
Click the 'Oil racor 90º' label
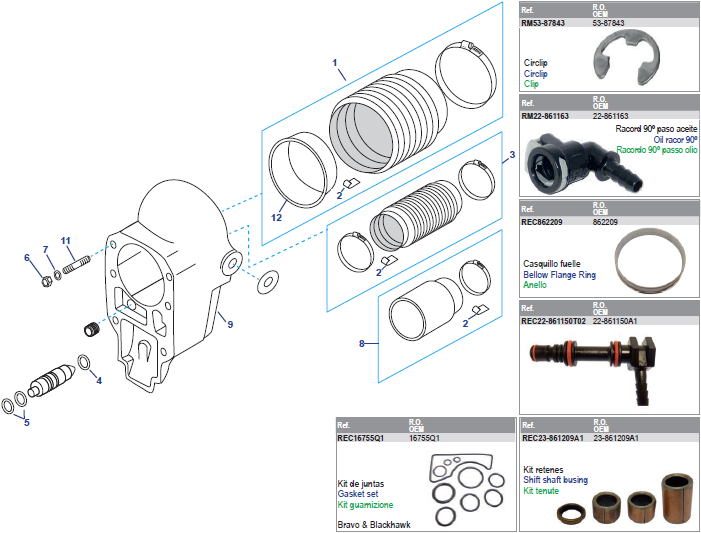675,140
